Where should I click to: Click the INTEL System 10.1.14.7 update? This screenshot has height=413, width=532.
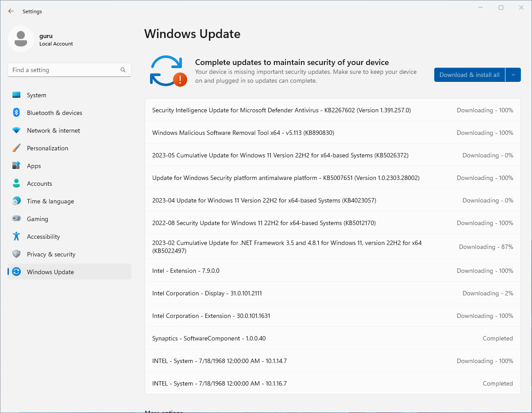click(x=333, y=361)
